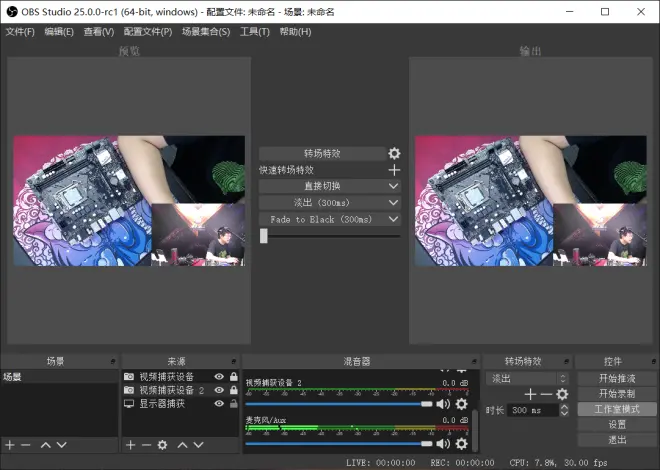Open source properties gear in 来源 panel
This screenshot has height=470, width=660.
click(162, 445)
